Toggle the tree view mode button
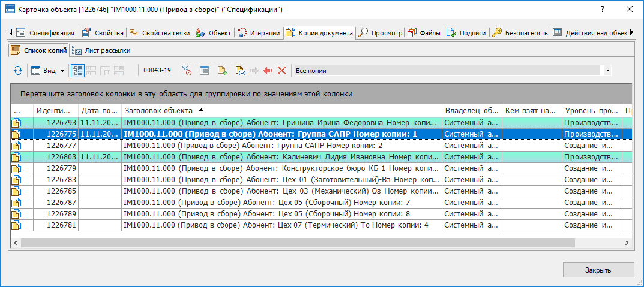The image size is (644, 287). coord(77,71)
